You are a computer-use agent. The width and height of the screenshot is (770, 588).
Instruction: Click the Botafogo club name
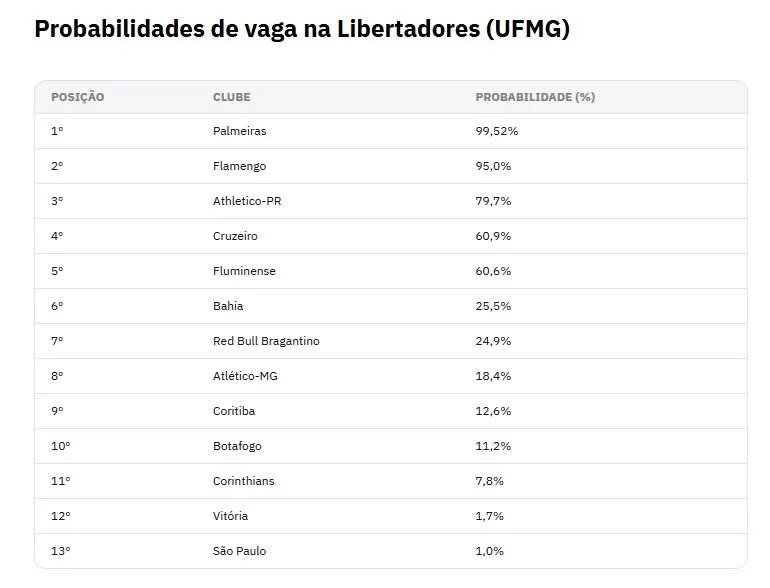(x=237, y=446)
